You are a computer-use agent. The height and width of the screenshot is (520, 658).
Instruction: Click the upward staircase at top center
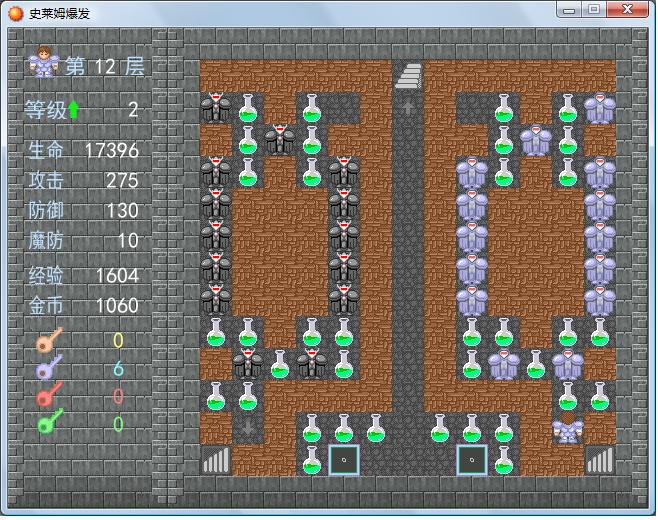(408, 76)
